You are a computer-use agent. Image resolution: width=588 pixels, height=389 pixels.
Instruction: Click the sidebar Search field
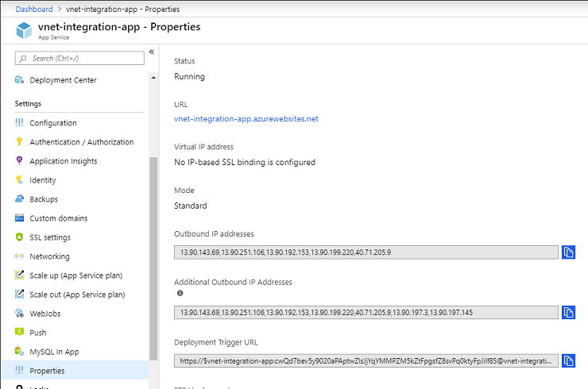click(x=79, y=58)
